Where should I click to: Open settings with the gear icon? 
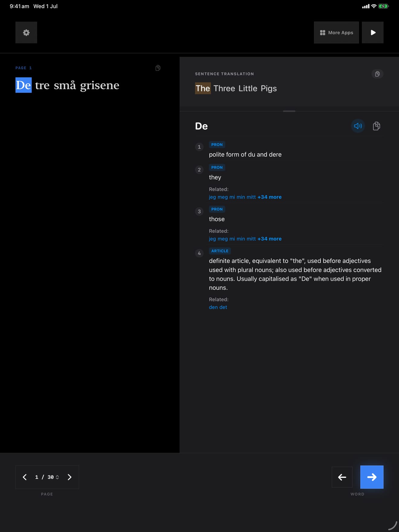point(26,32)
